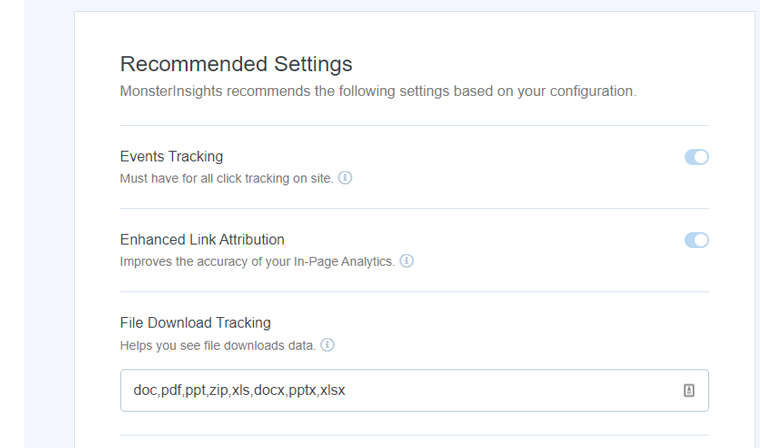Screen dimensions: 760x448
Task: Click the File Download Tracking label
Action: tap(195, 323)
